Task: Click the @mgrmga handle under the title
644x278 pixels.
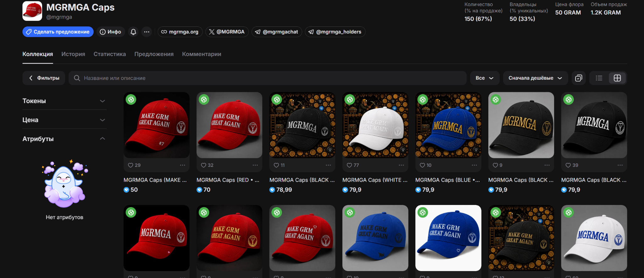Action: point(59,17)
